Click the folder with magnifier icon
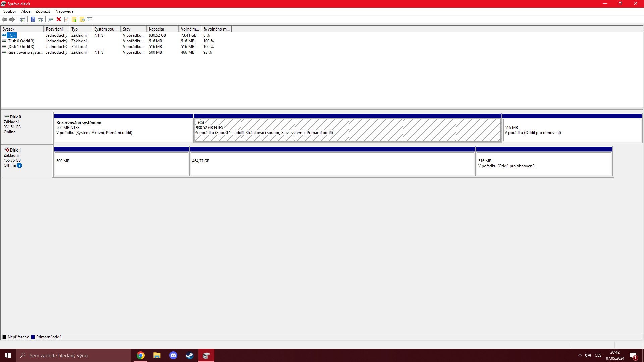Image resolution: width=644 pixels, height=362 pixels. click(82, 19)
